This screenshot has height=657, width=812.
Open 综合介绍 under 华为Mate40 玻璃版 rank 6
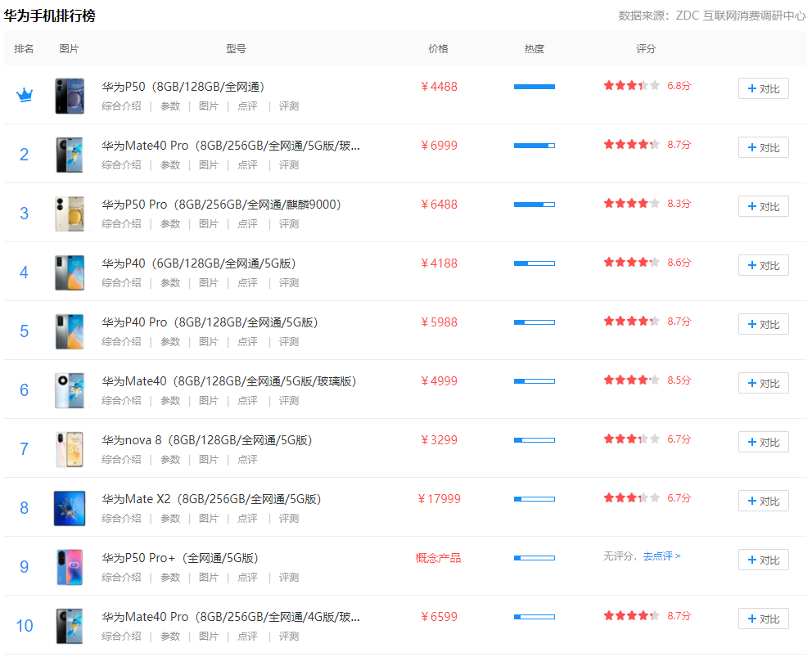pos(121,401)
